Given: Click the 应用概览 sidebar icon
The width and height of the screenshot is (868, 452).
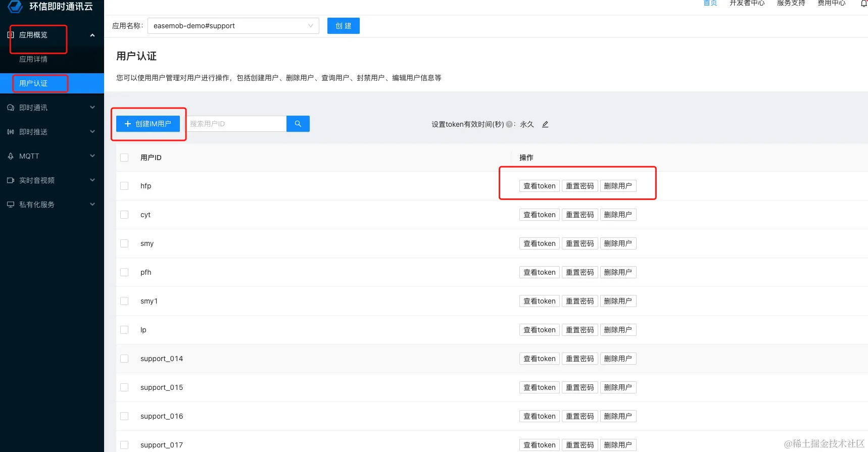Looking at the screenshot, I should tap(11, 35).
